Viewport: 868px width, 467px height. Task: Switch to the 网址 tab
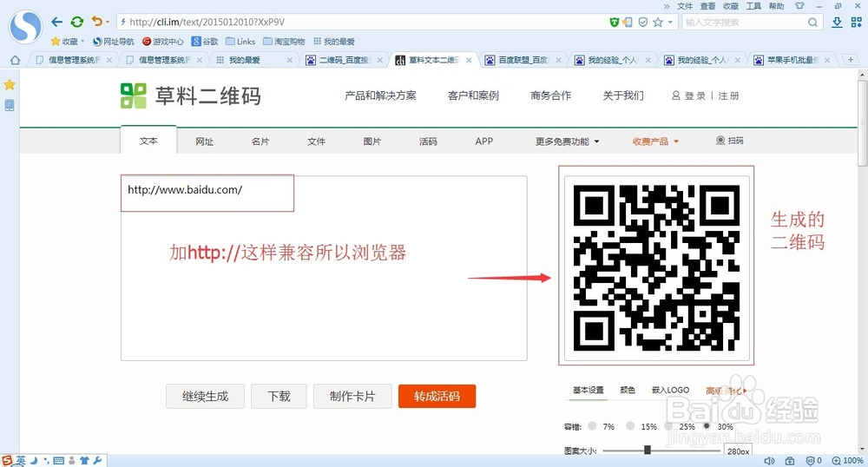[x=204, y=141]
